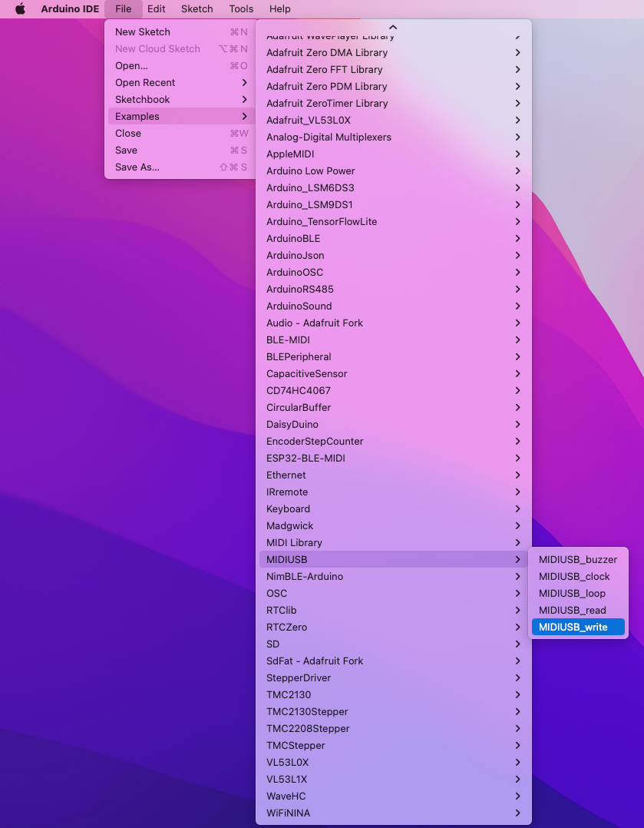
Task: Expand the CD74HC4067 examples
Action: [393, 390]
